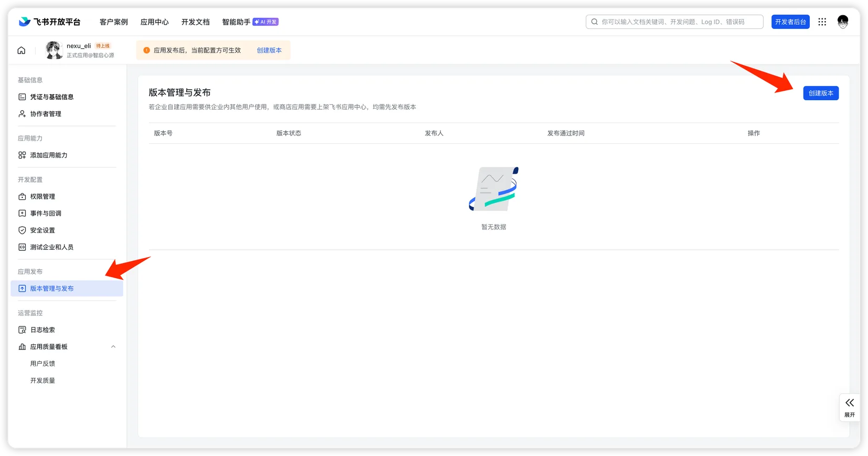The height and width of the screenshot is (456, 868).
Task: Click the 版本管理与发布 upload icon
Action: [22, 289]
